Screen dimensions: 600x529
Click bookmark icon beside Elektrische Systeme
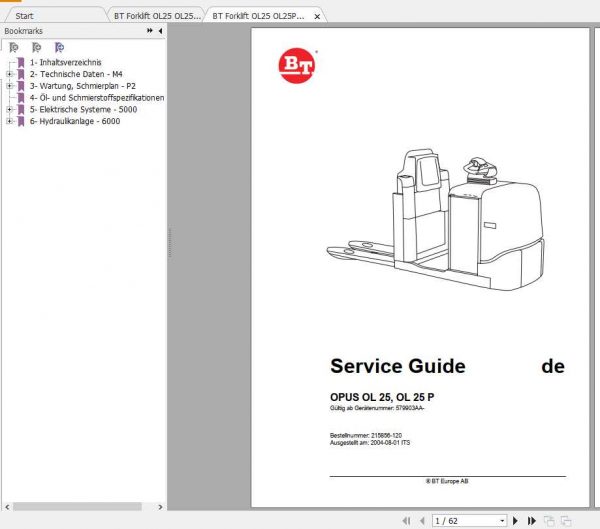21,109
